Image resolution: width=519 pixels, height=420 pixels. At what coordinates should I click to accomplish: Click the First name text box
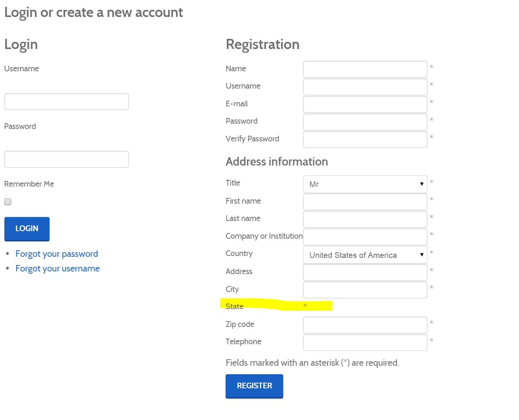click(365, 202)
